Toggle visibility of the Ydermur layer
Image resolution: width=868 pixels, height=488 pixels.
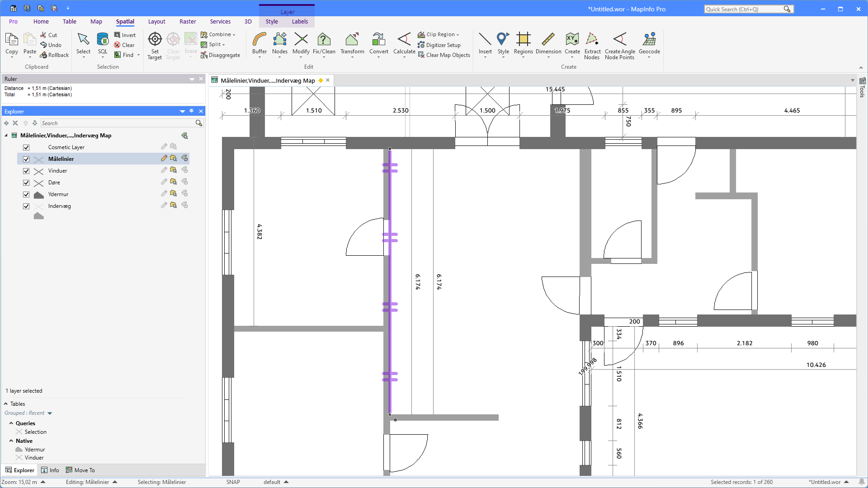tap(26, 195)
